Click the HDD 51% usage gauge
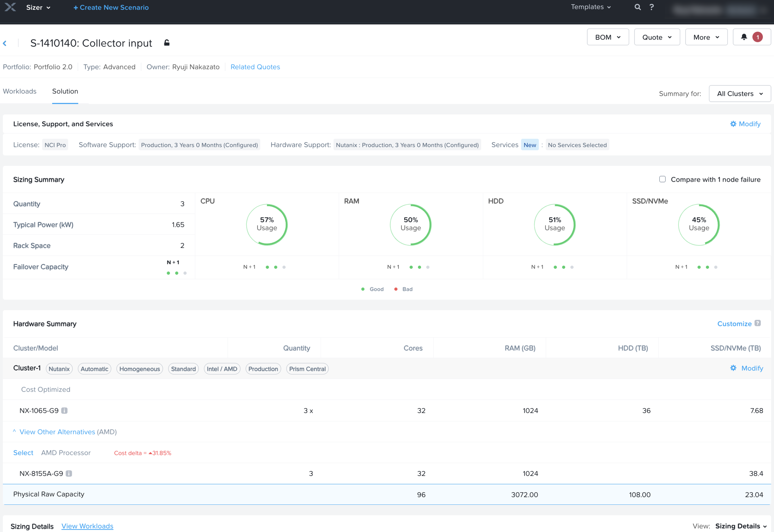Screen dimensions: 774x532 pos(555,225)
